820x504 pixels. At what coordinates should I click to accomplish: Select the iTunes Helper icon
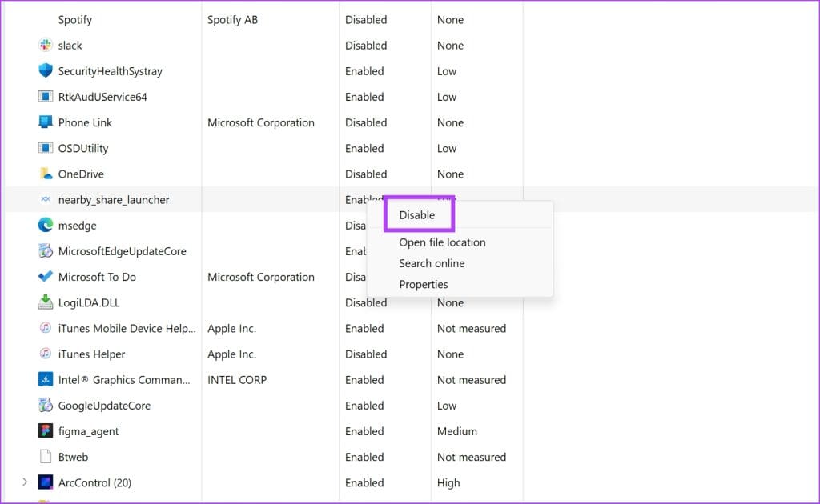click(46, 354)
